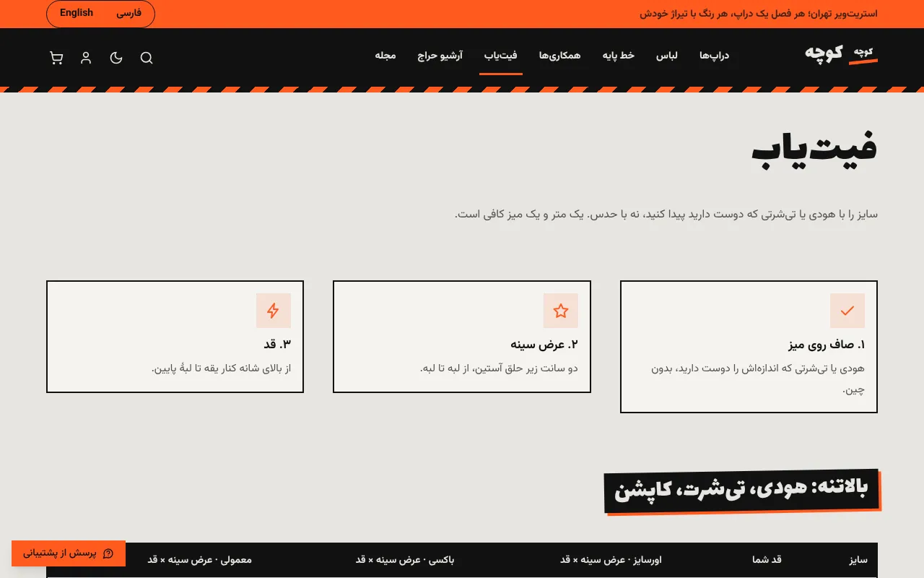Open آرشیو حراج nav item
Viewport: 924px width, 578px height.
click(440, 56)
